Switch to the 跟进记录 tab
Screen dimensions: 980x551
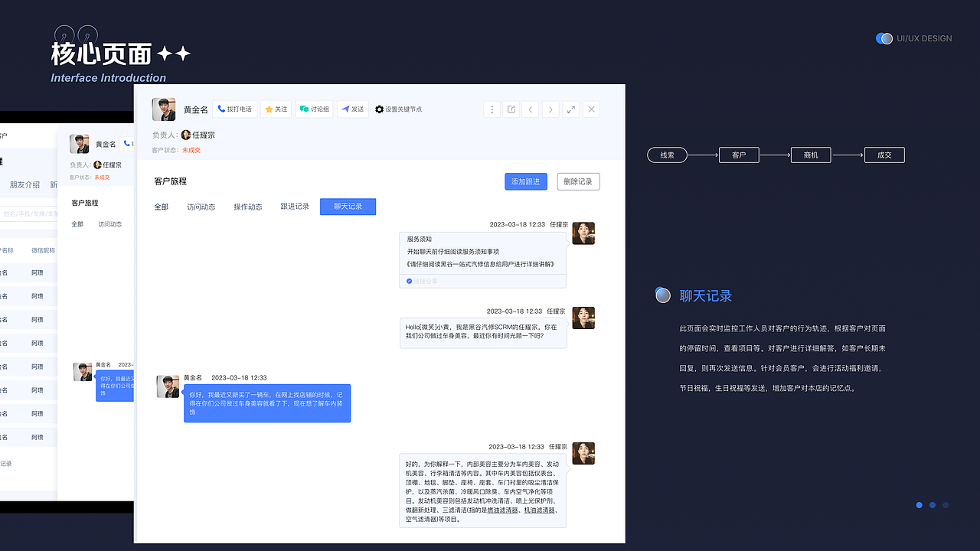[x=294, y=206]
